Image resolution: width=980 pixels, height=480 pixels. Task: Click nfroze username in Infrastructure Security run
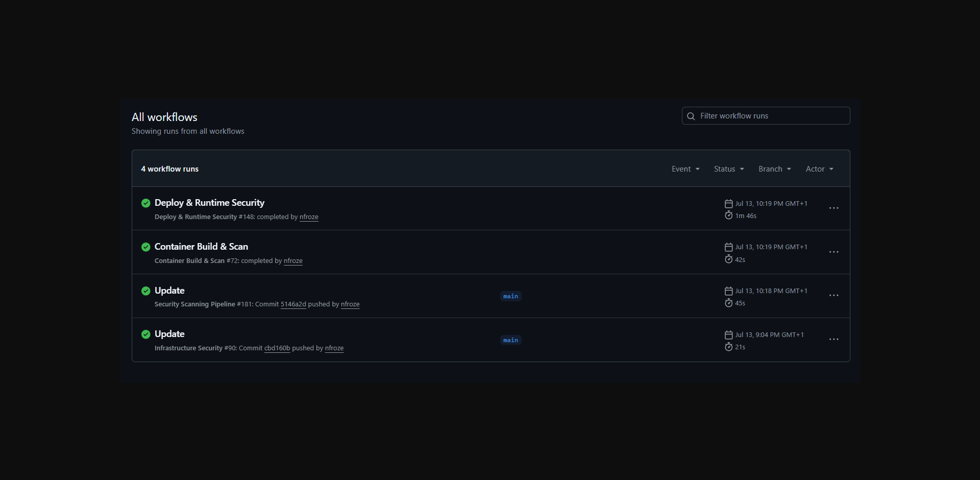pyautogui.click(x=334, y=348)
